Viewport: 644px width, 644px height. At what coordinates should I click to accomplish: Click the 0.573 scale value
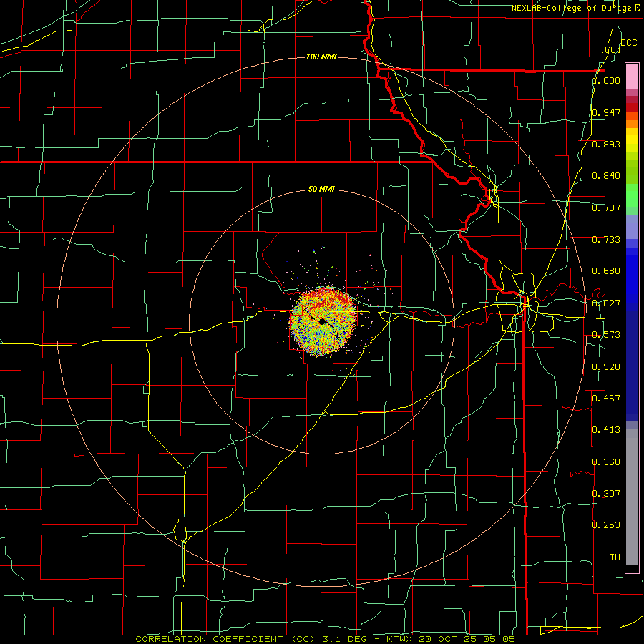(606, 335)
